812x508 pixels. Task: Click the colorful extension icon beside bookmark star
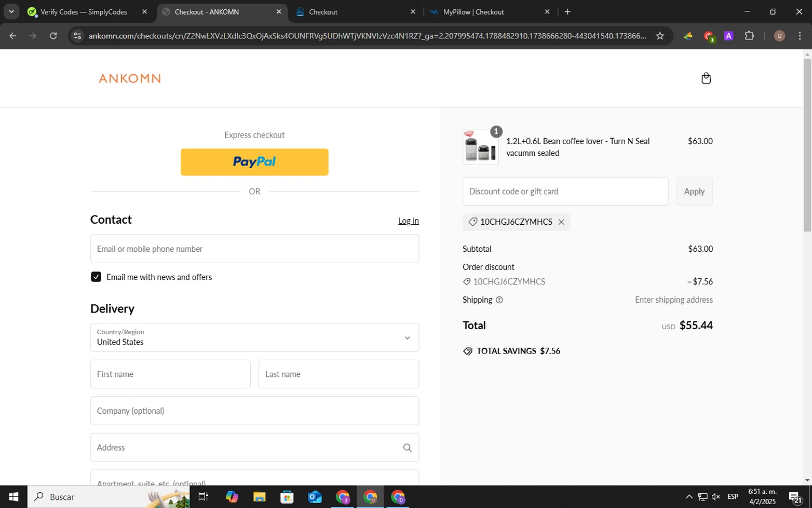[x=688, y=36]
